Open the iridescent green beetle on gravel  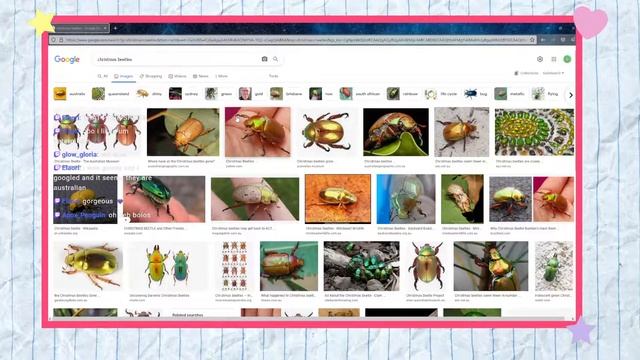pyautogui.click(x=554, y=266)
